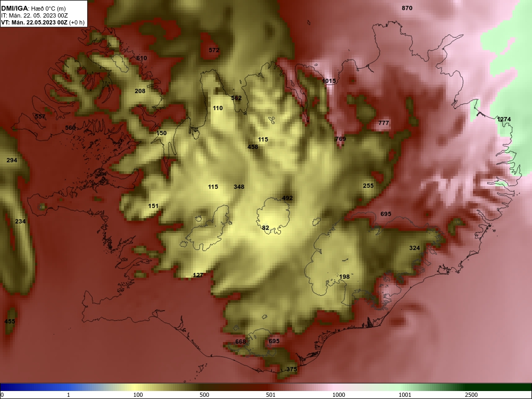Click the map value '1274'
Viewport: 532px width, 399px height.
point(503,119)
